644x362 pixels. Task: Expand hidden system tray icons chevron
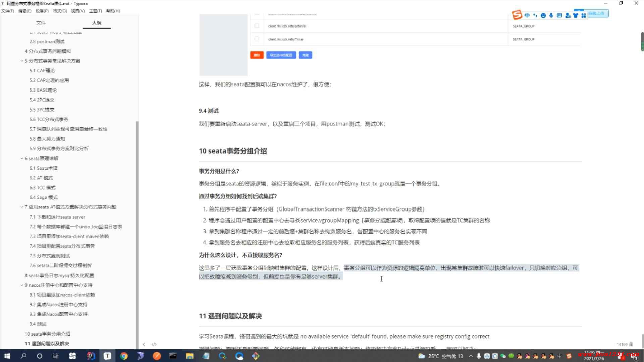tap(471, 356)
